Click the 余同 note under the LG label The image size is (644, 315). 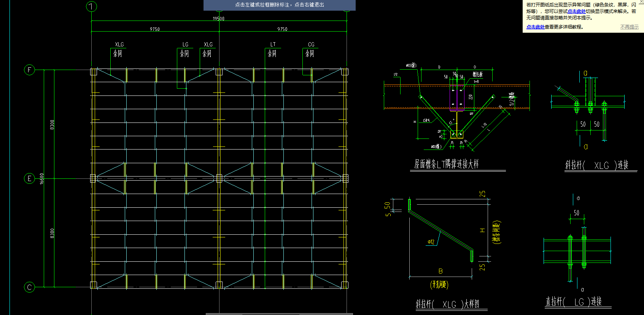pos(184,54)
